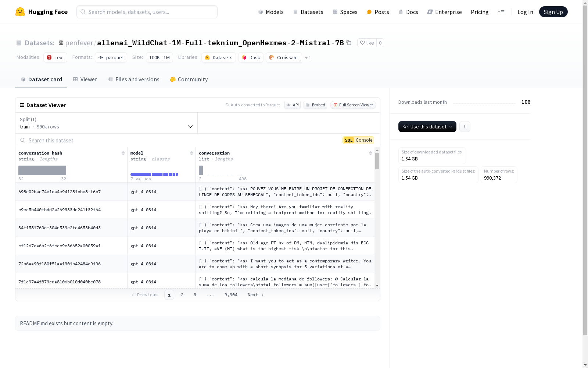
Task: Go to Posts in top navigation
Action: point(378,12)
